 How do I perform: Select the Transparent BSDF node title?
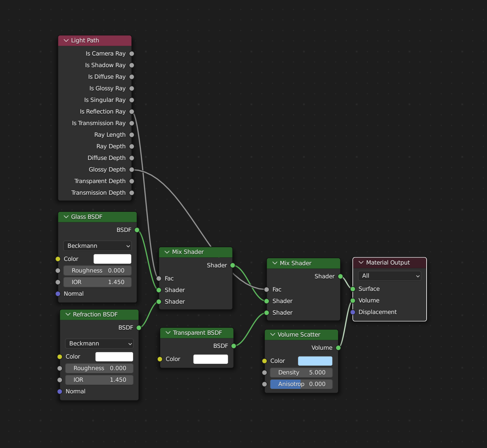pyautogui.click(x=197, y=333)
